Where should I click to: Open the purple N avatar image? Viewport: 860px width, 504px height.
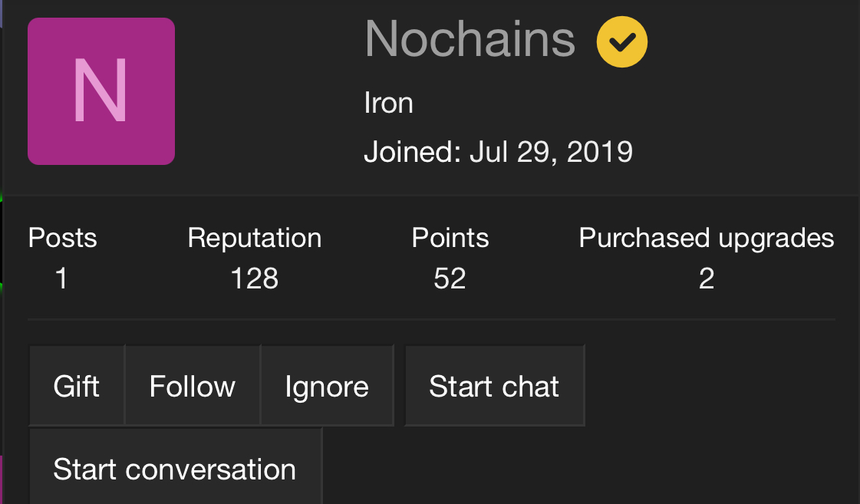pos(101,91)
